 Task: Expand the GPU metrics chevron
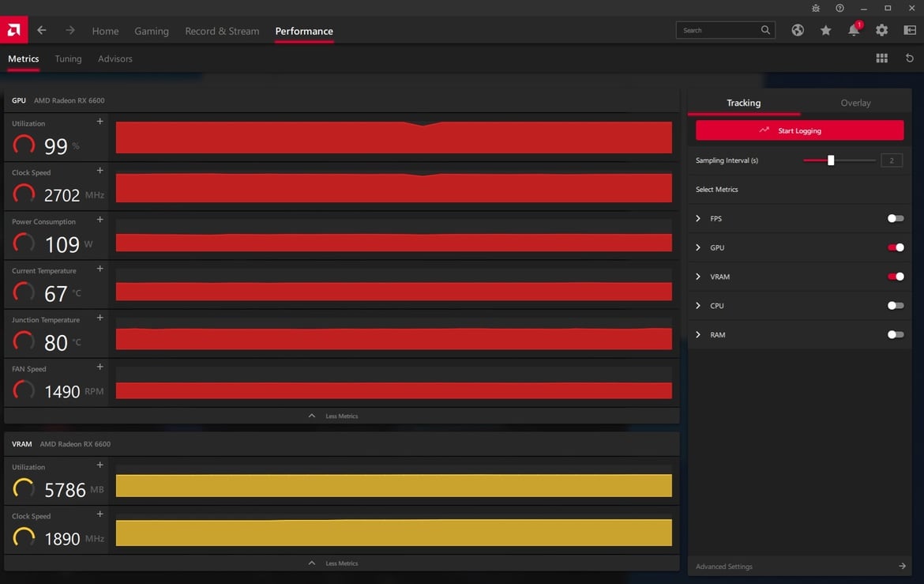pos(698,247)
